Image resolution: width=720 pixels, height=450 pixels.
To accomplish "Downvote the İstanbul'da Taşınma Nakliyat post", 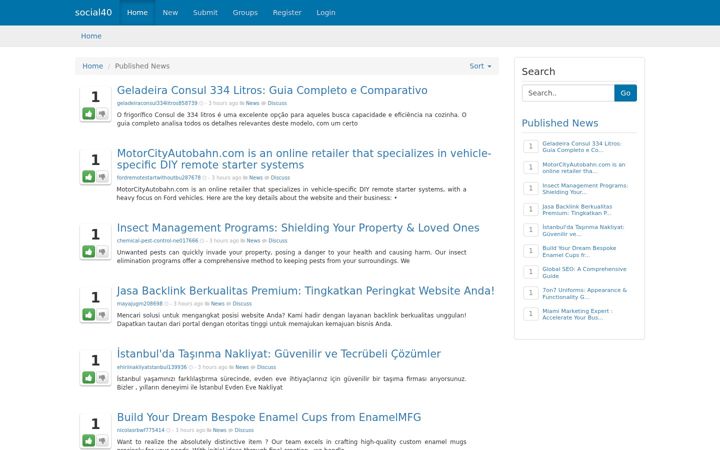I will (x=102, y=377).
